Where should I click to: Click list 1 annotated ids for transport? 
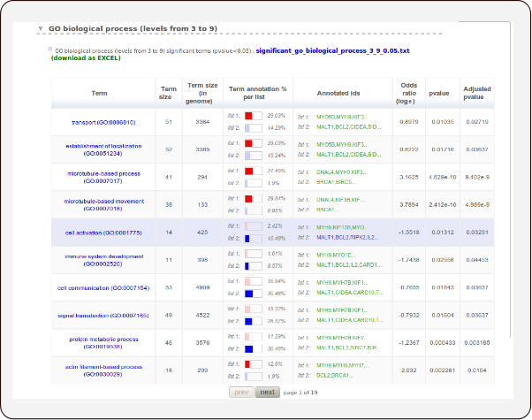(x=342, y=116)
